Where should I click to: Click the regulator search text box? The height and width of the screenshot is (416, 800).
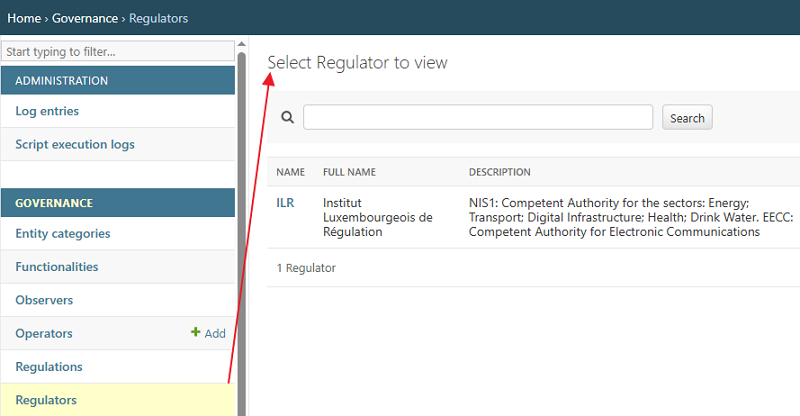pos(478,117)
